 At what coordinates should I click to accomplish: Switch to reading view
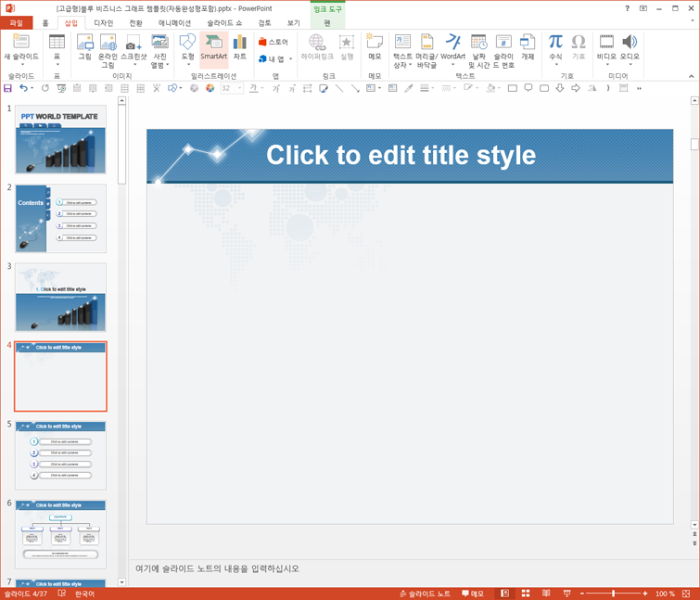pyautogui.click(x=546, y=594)
